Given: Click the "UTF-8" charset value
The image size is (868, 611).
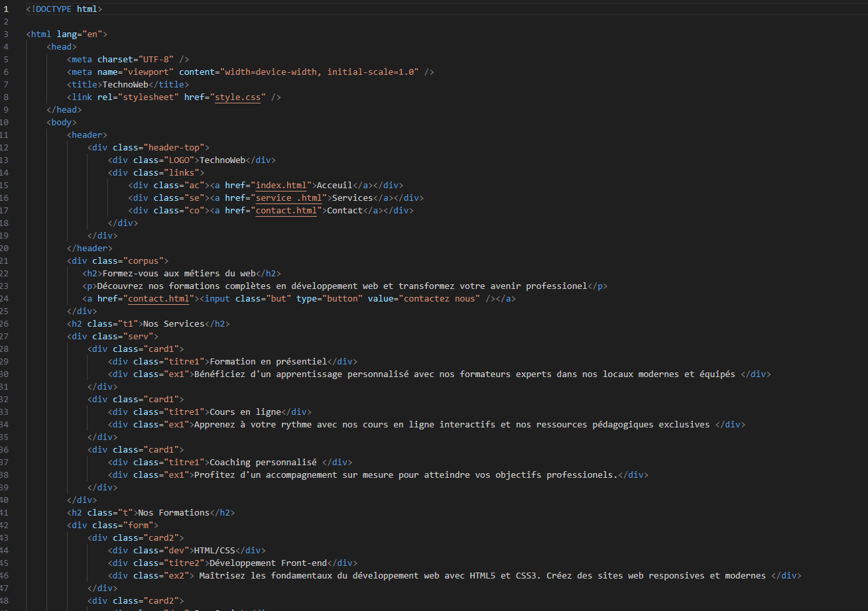Looking at the screenshot, I should click(156, 59).
